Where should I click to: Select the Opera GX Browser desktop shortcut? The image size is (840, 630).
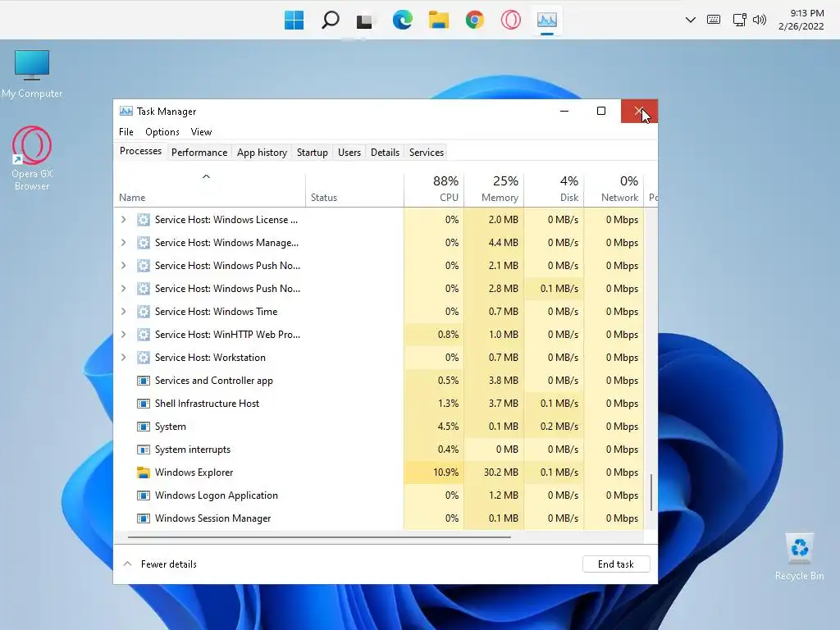[x=32, y=158]
